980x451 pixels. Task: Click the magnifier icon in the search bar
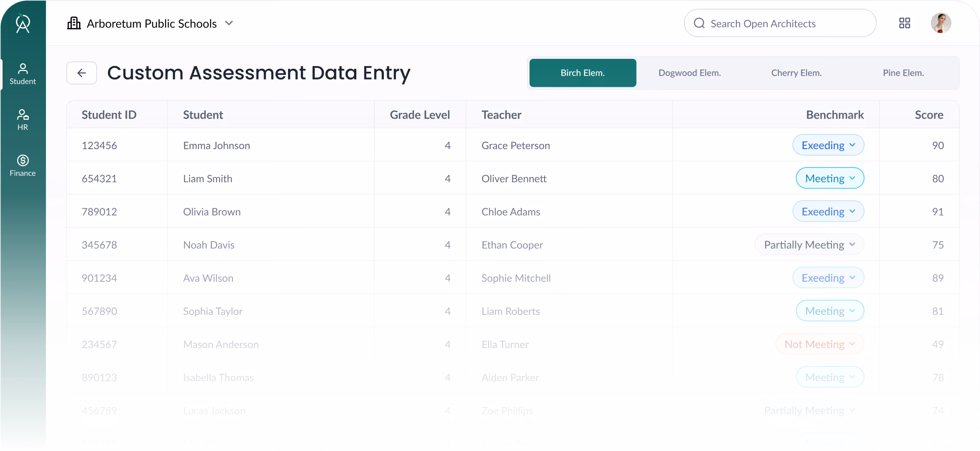tap(699, 23)
